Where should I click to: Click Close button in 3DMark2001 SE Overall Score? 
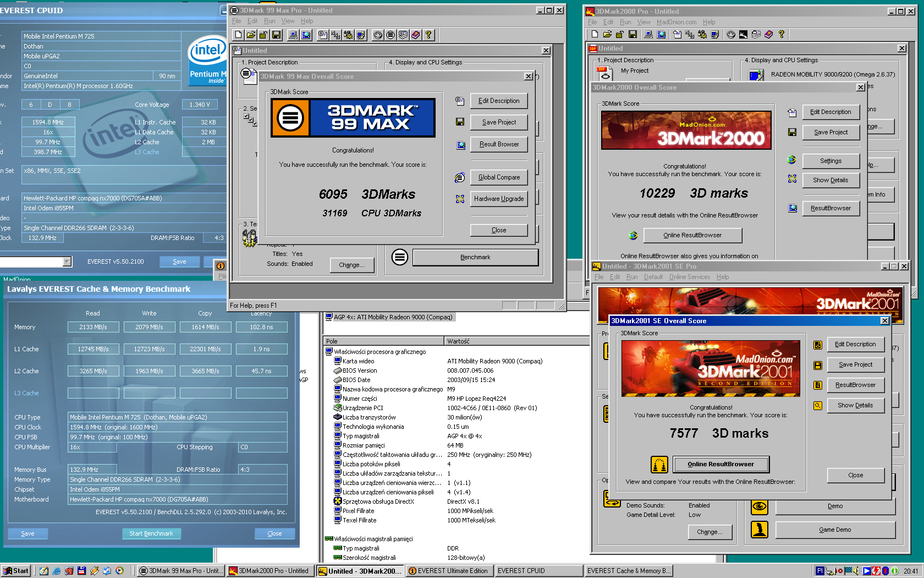pos(855,475)
